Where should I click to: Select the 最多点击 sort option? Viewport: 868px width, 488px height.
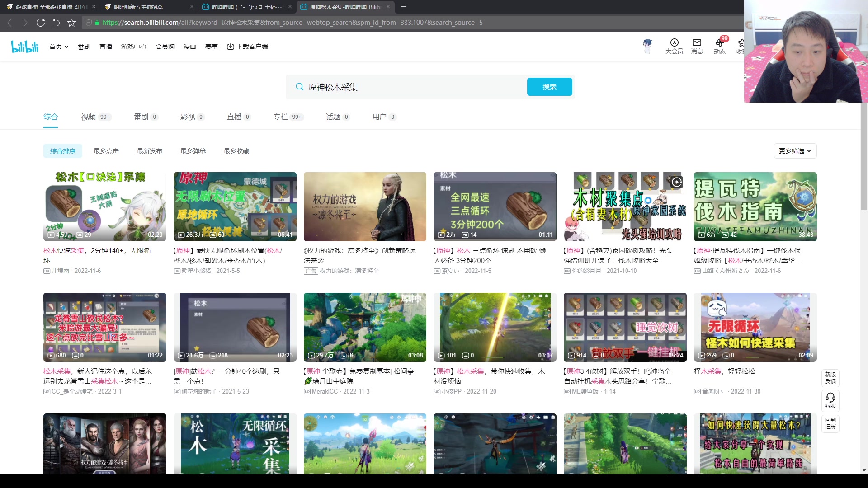coord(106,151)
